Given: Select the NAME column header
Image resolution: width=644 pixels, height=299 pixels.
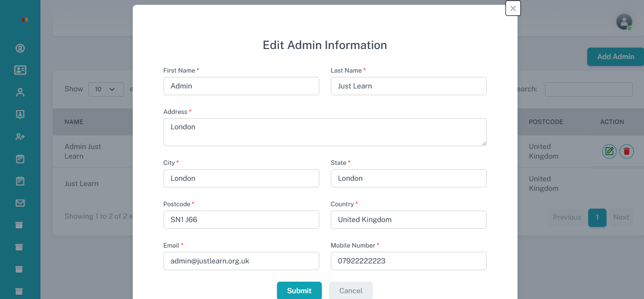Looking at the screenshot, I should (x=74, y=122).
